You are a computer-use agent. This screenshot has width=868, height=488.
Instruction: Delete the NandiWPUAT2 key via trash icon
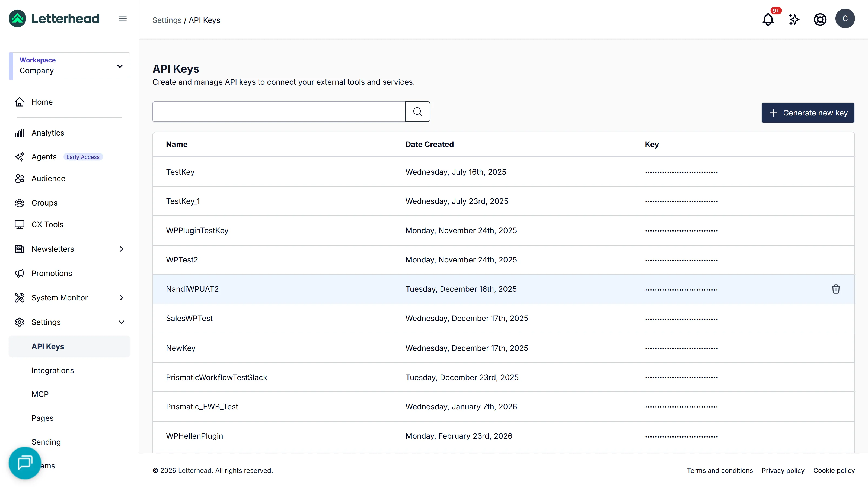pyautogui.click(x=836, y=289)
